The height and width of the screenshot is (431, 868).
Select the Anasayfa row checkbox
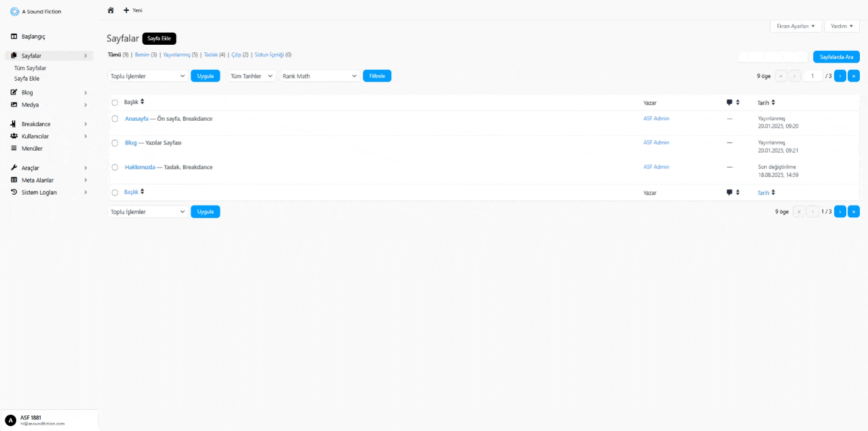tap(115, 119)
